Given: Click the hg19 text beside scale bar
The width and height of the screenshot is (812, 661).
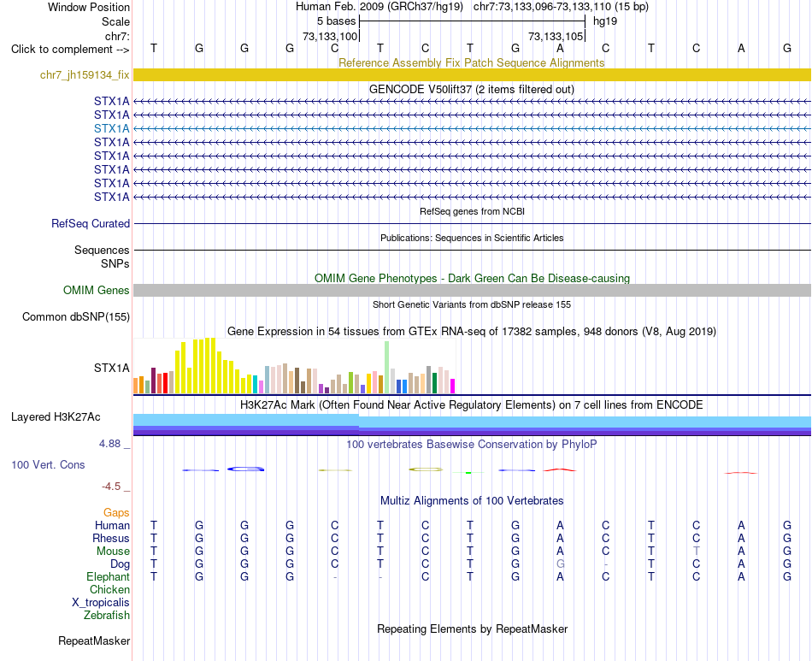Looking at the screenshot, I should tap(605, 21).
